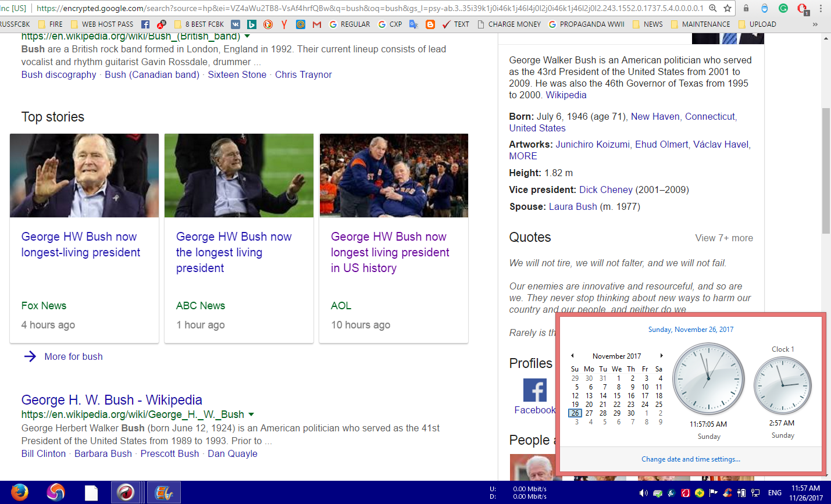Open the CHARGE MONEY bookmark

click(509, 24)
